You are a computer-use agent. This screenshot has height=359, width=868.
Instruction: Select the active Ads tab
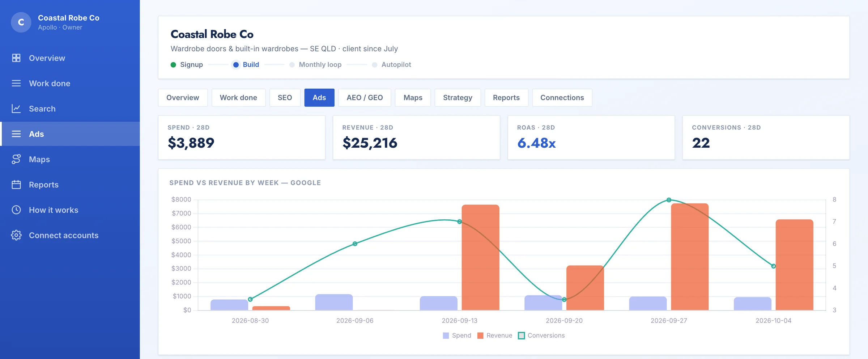tap(319, 98)
